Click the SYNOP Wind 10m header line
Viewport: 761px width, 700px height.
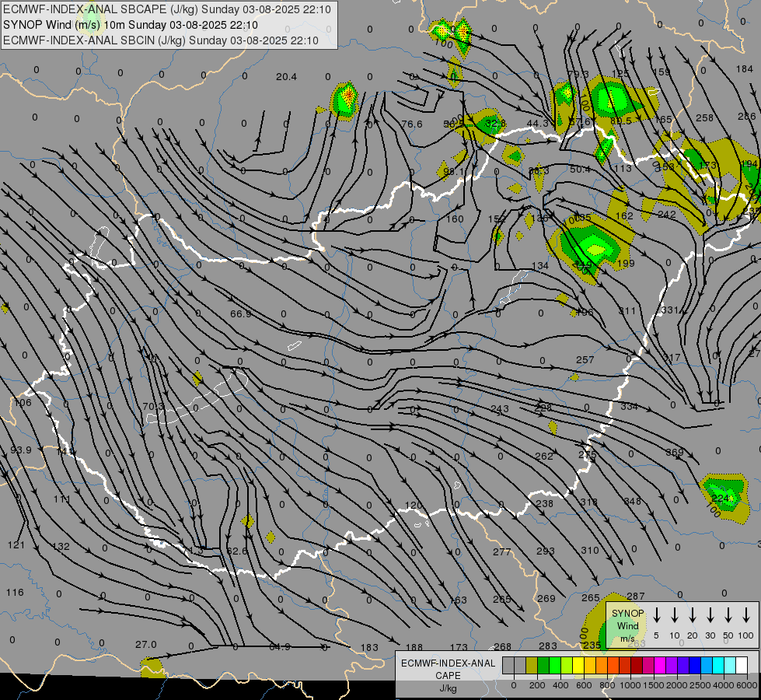130,25
